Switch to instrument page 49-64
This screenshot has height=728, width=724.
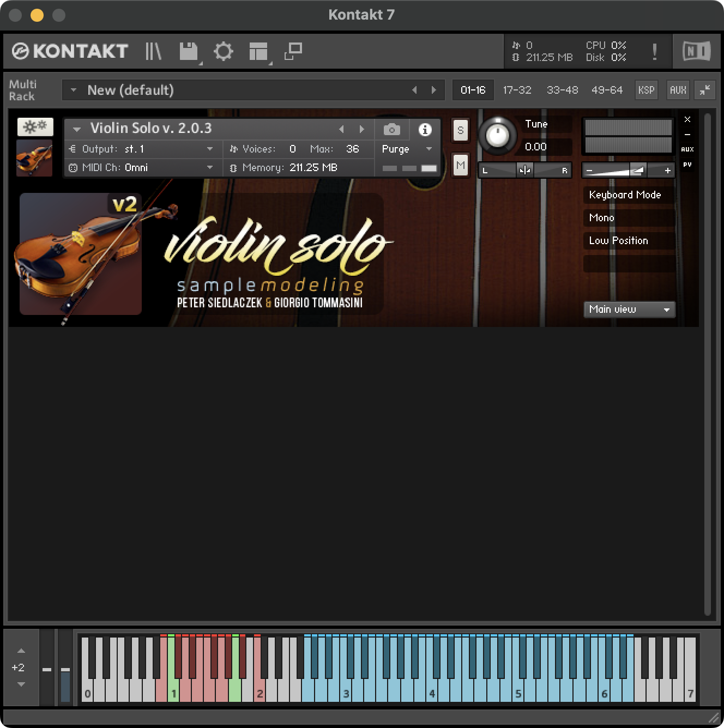tap(607, 90)
